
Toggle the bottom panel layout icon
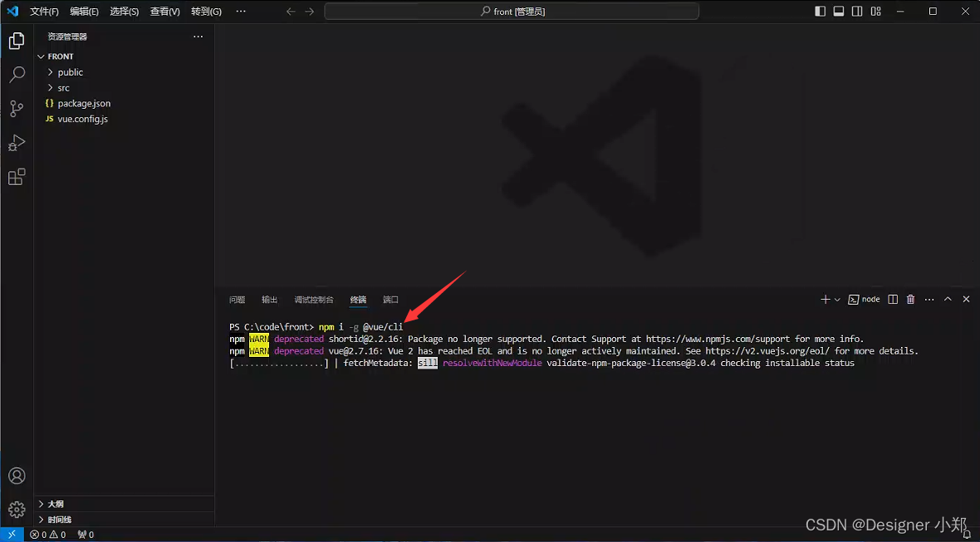click(x=839, y=12)
